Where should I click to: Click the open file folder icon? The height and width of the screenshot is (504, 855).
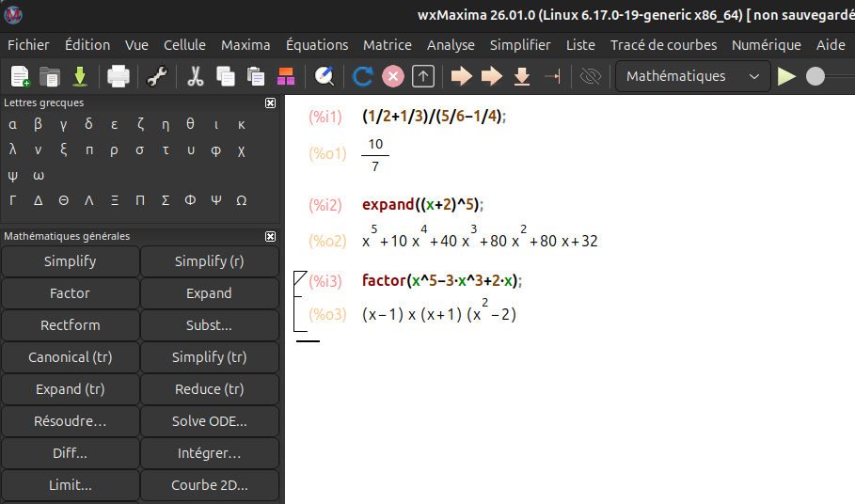49,76
